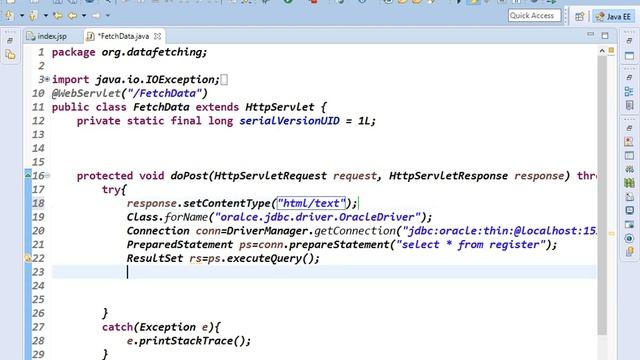Screen dimensions: 640x360
Task: Click org.datafetching package name
Action: pyautogui.click(x=151, y=52)
